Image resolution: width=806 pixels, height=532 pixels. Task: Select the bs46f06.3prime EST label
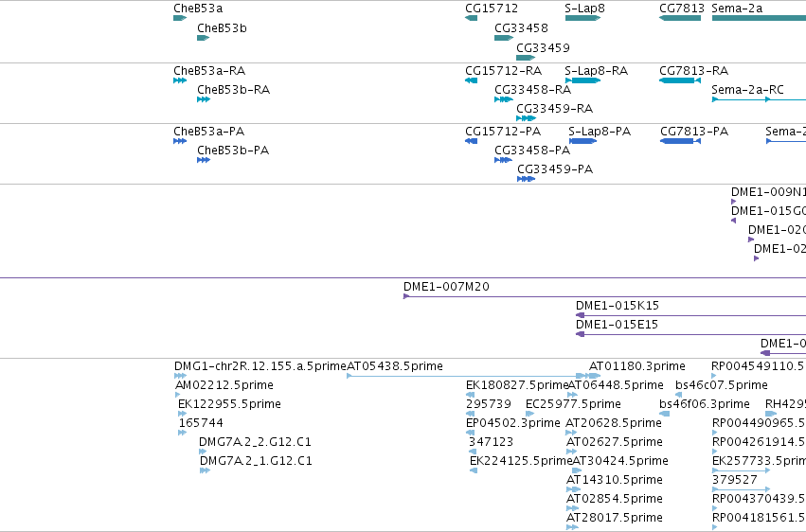[705, 404]
